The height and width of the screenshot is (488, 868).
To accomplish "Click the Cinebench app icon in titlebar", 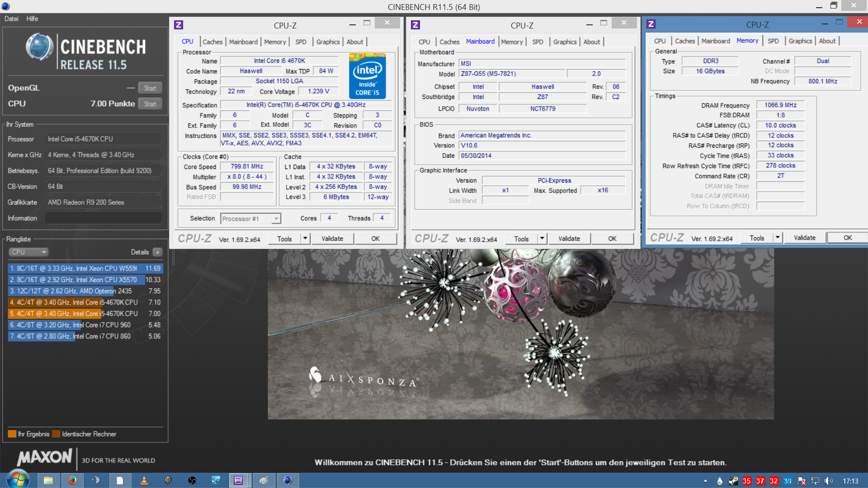I will (5, 6).
